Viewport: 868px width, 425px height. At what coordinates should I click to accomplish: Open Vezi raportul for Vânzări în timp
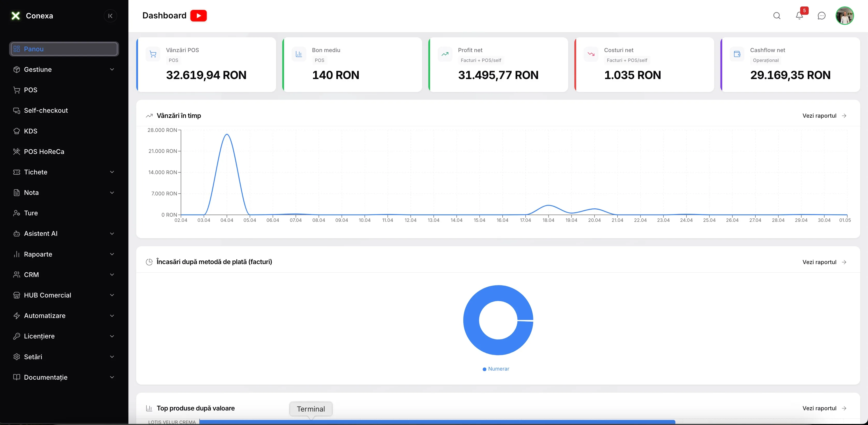pyautogui.click(x=824, y=116)
